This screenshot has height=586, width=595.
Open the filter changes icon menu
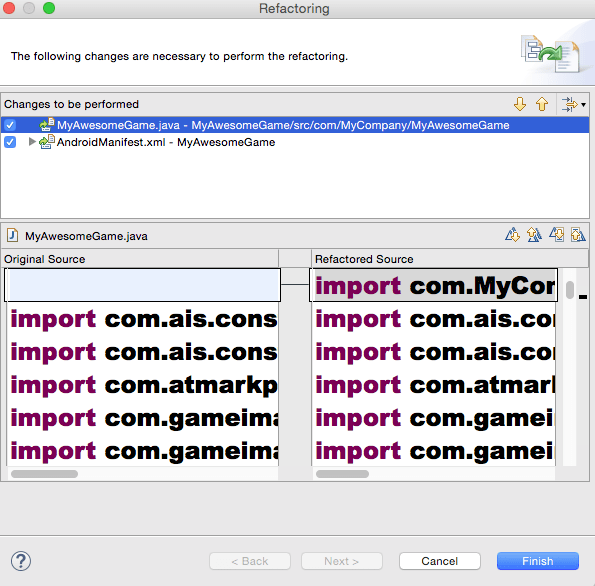[x=573, y=104]
